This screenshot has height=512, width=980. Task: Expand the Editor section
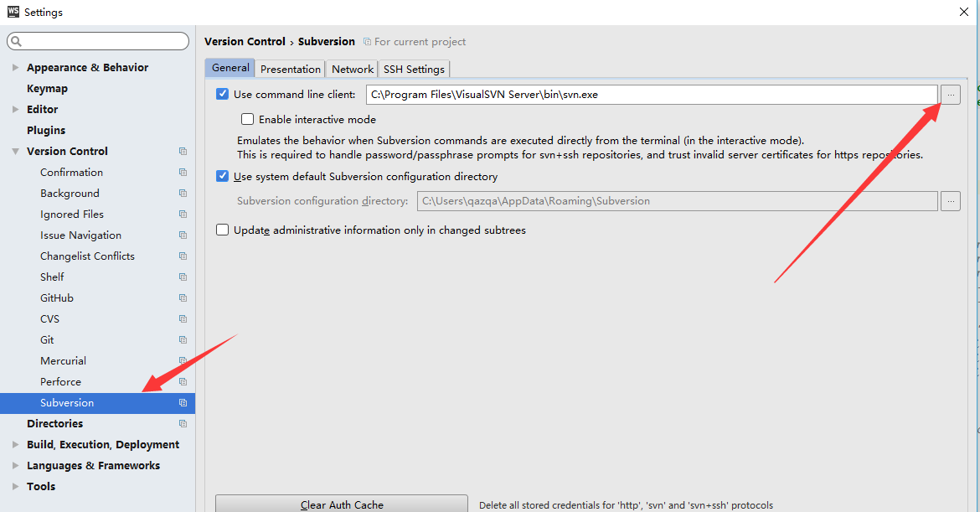[x=15, y=110]
